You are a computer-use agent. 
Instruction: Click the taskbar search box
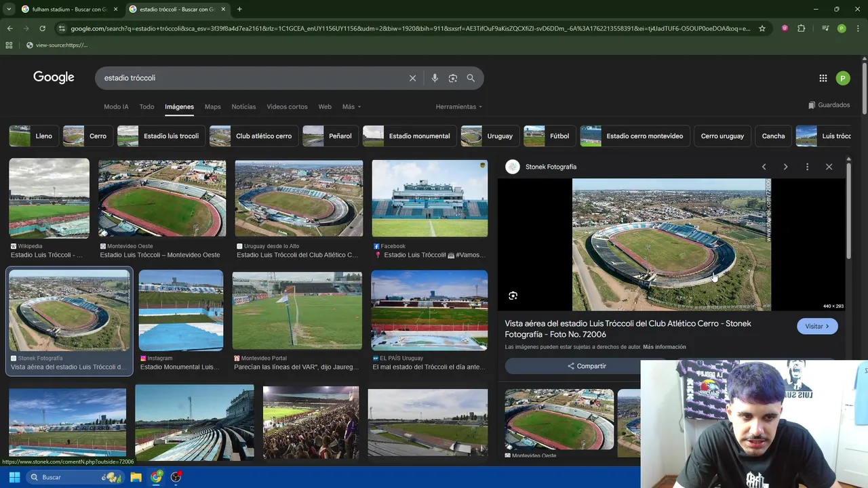(75, 477)
